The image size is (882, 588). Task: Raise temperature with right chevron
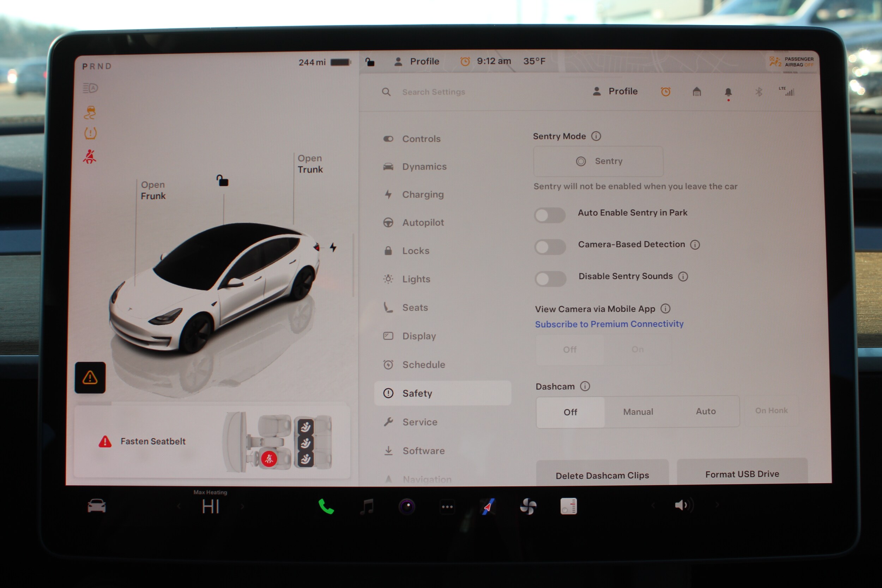coord(243,507)
